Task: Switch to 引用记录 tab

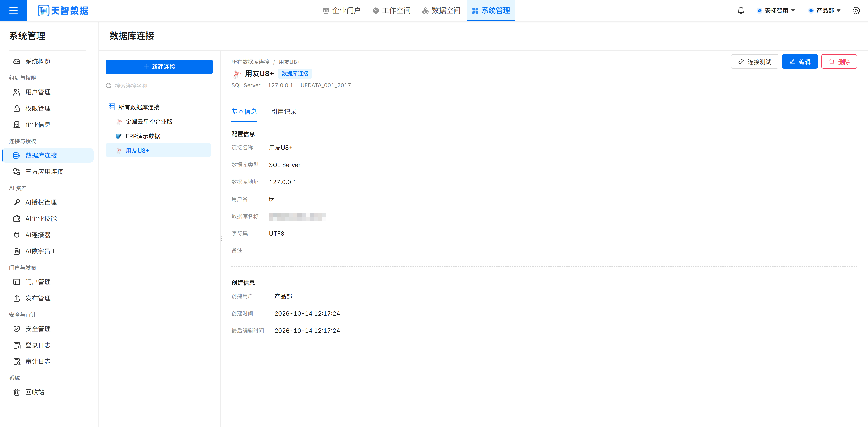Action: click(x=284, y=112)
